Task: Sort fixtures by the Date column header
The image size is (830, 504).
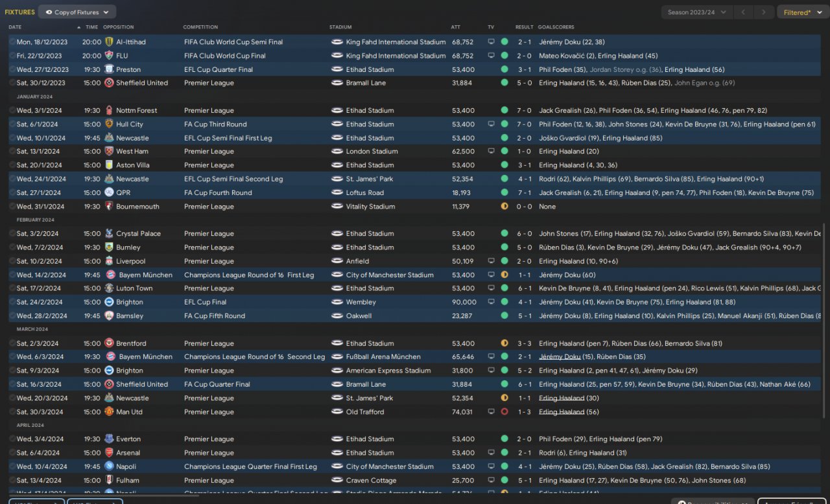Action: [x=15, y=27]
